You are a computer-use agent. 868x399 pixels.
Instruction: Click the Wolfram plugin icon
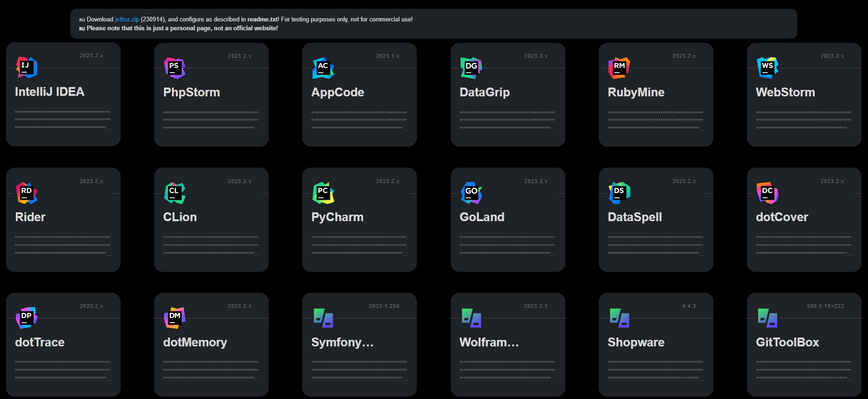(471, 318)
